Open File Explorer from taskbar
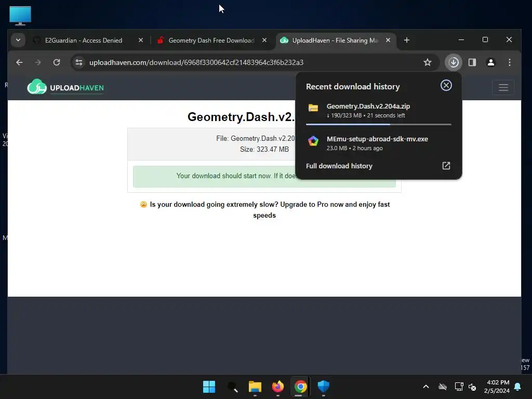Screen dimensions: 532x399 [255, 387]
